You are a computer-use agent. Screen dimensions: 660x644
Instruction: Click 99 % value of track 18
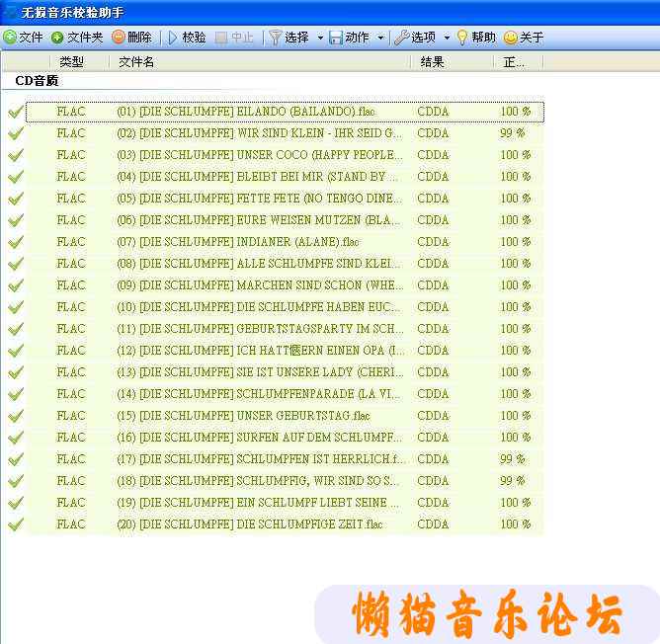pos(512,481)
